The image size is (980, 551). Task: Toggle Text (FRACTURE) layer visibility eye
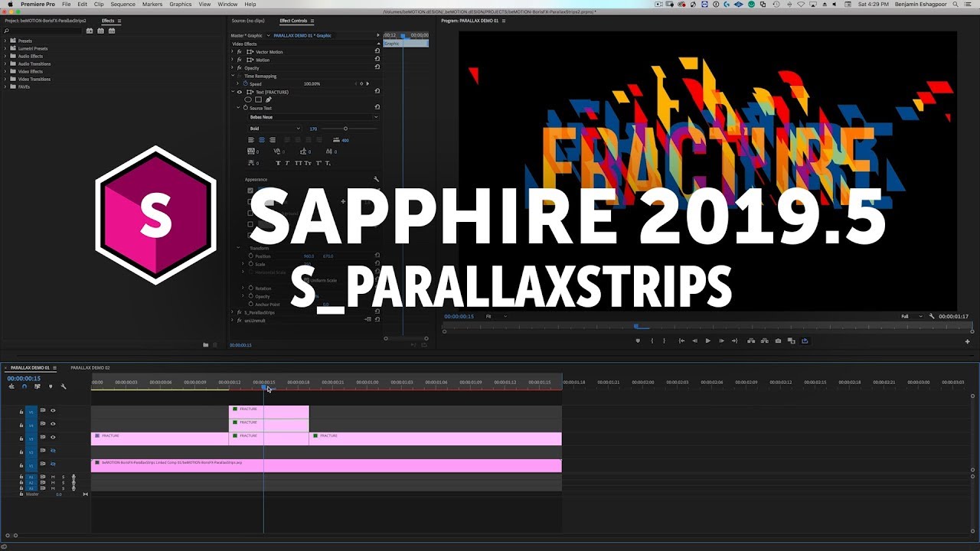[239, 92]
